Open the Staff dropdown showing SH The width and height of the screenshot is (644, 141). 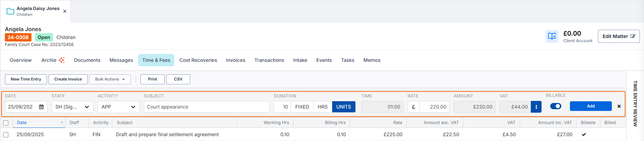point(72,107)
